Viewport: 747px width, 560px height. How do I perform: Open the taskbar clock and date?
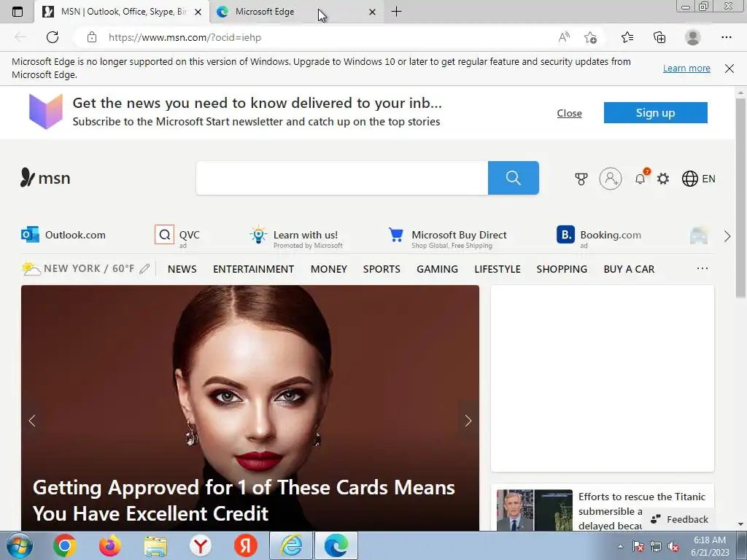click(710, 546)
